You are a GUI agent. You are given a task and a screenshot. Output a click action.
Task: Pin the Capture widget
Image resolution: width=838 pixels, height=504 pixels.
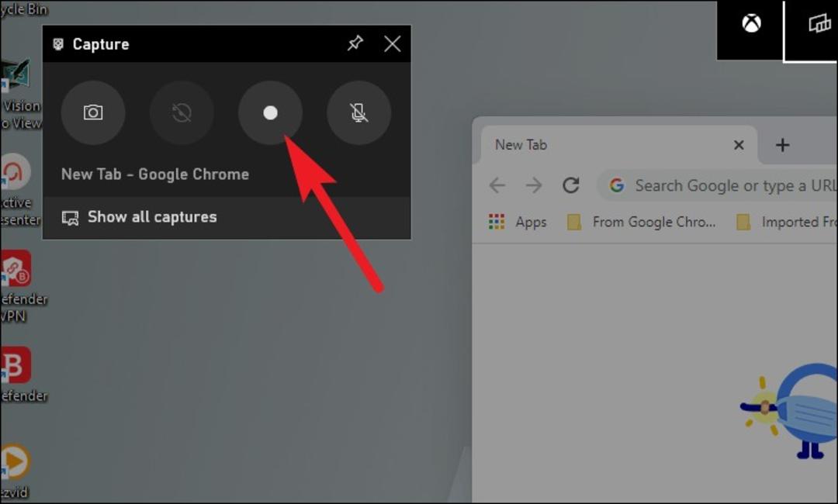point(355,43)
